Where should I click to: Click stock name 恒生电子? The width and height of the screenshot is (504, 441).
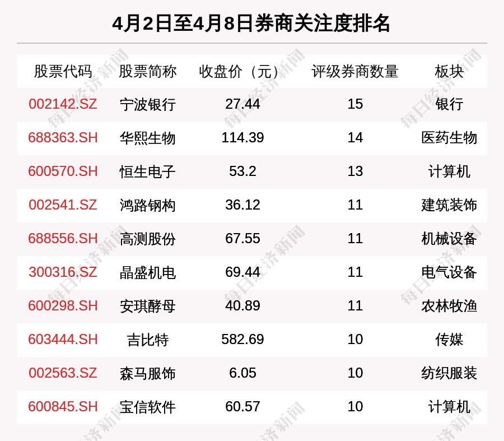147,171
